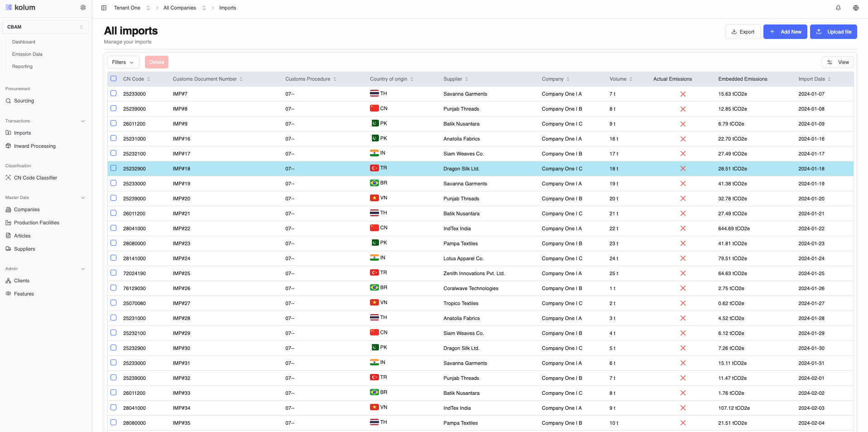
Task: Open Sourcing in sidebar
Action: pyautogui.click(x=24, y=101)
